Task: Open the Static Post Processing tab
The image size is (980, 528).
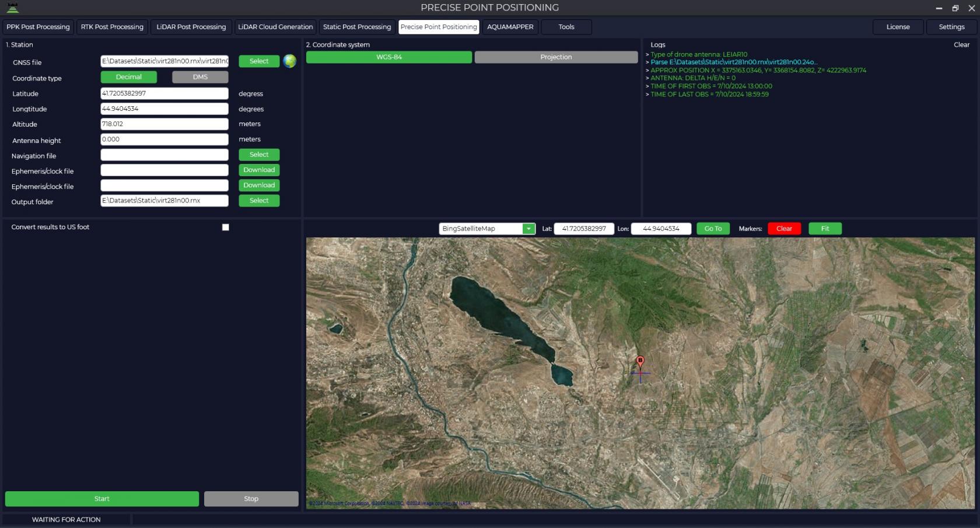Action: click(x=357, y=27)
